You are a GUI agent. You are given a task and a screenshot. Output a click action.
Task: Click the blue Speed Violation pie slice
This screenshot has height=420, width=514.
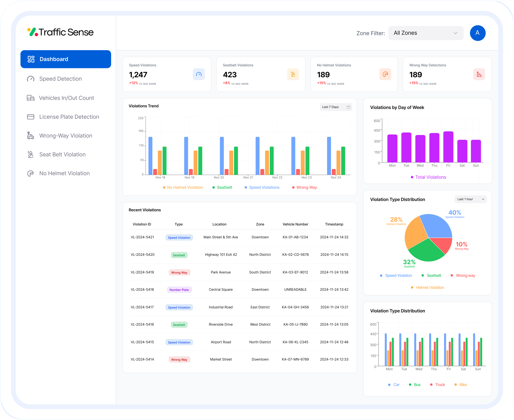click(x=437, y=226)
